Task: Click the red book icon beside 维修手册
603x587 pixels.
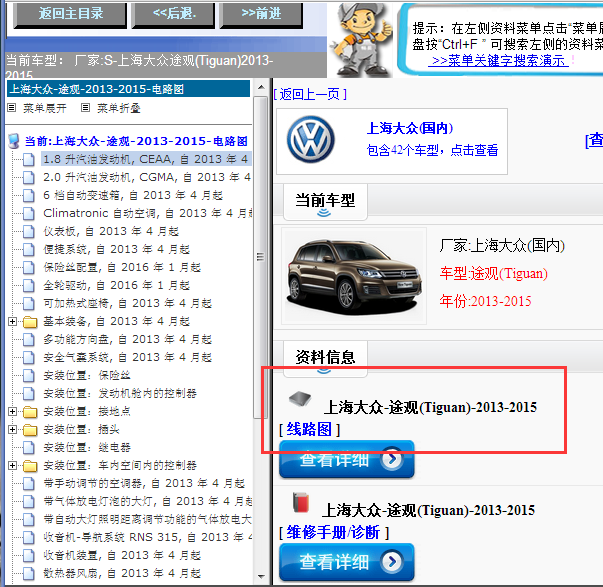Action: tap(301, 502)
